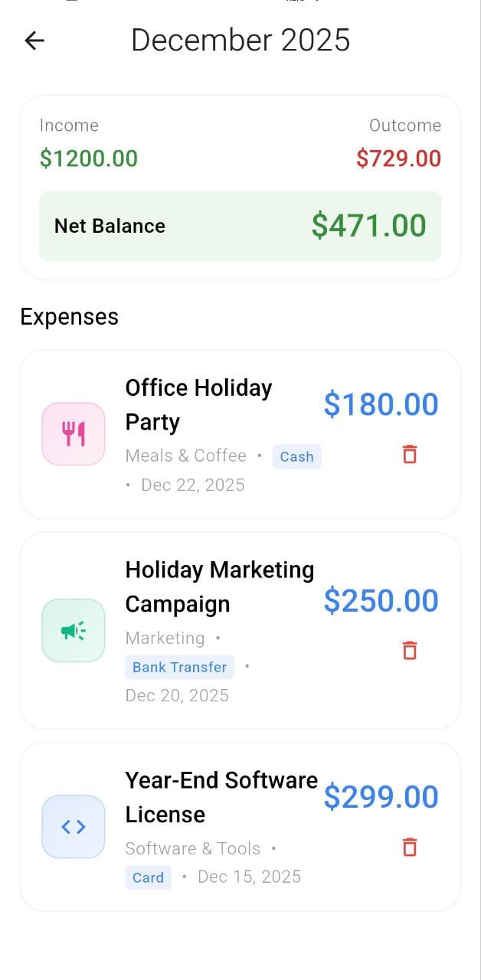Tap the fork and knife meals icon

(74, 434)
